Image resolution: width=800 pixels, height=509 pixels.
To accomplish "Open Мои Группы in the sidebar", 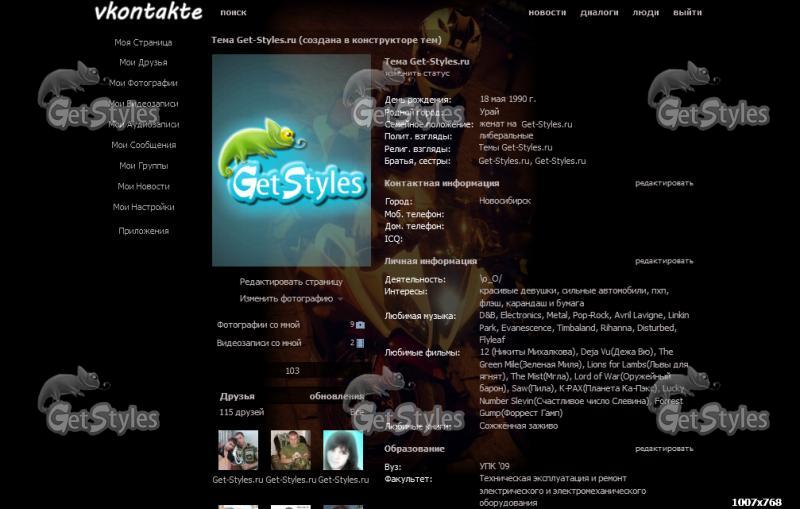I will 143,166.
